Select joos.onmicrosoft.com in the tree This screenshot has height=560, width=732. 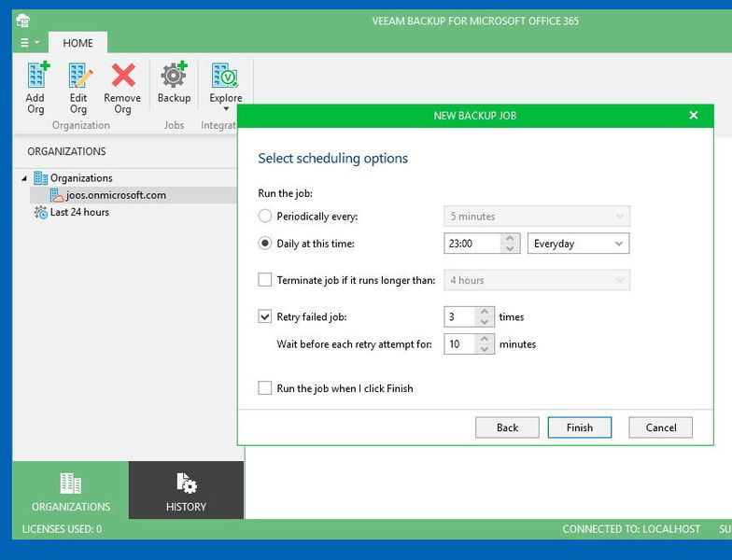tap(134, 195)
